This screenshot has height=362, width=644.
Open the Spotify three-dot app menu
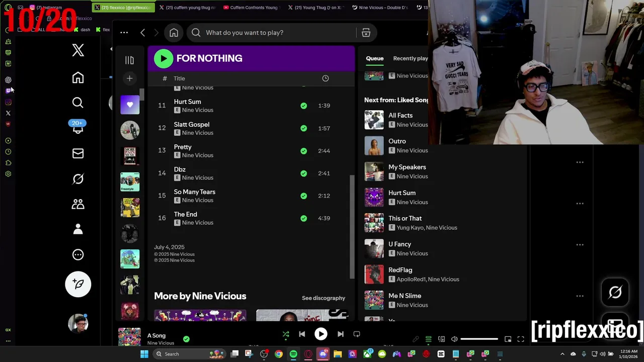point(124,33)
